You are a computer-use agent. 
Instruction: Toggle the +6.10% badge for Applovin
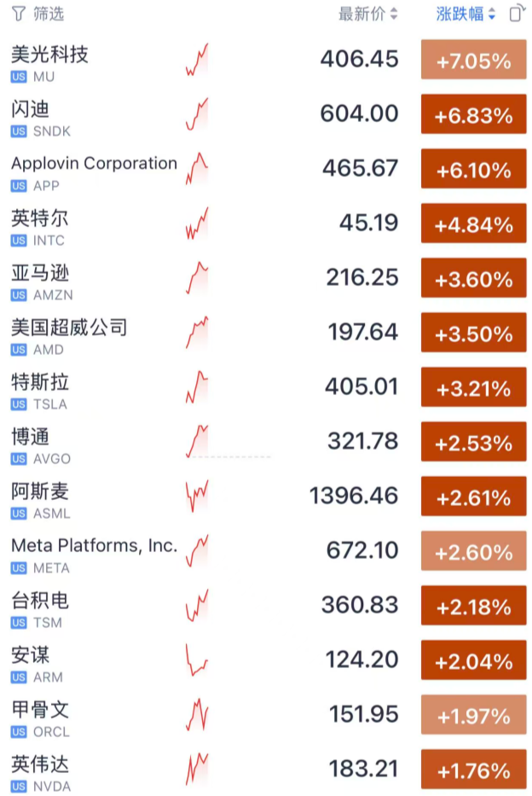point(473,170)
